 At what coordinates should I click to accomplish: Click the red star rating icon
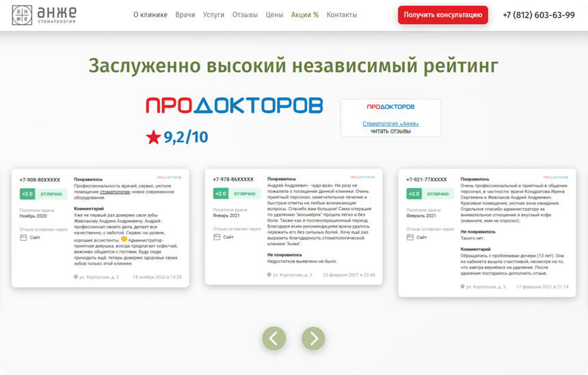pyautogui.click(x=153, y=137)
